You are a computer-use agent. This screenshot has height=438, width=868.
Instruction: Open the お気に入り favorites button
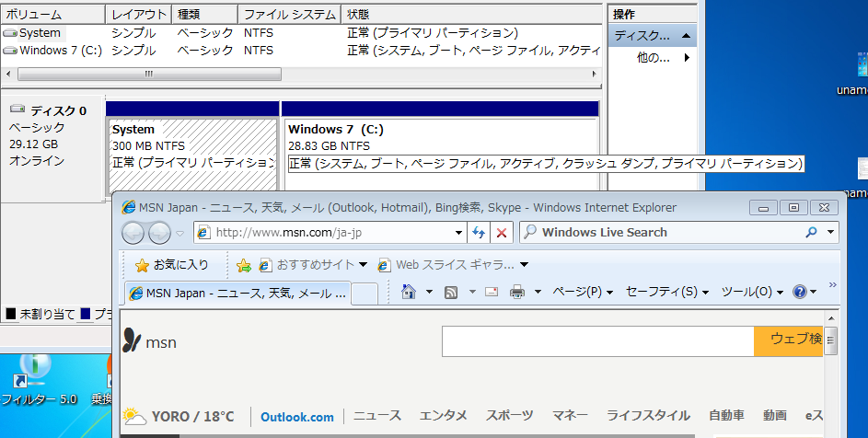click(x=172, y=265)
